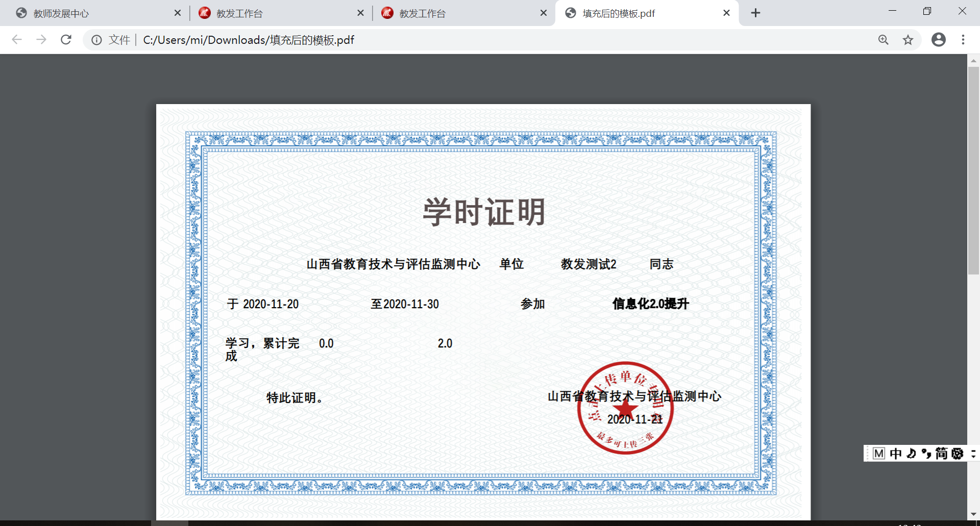The image size is (980, 526).
Task: Go back to previous page
Action: coord(17,40)
